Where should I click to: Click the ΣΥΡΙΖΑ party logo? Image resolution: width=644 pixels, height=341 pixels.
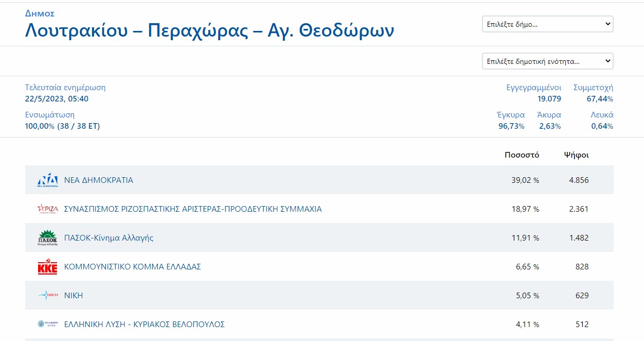point(48,209)
